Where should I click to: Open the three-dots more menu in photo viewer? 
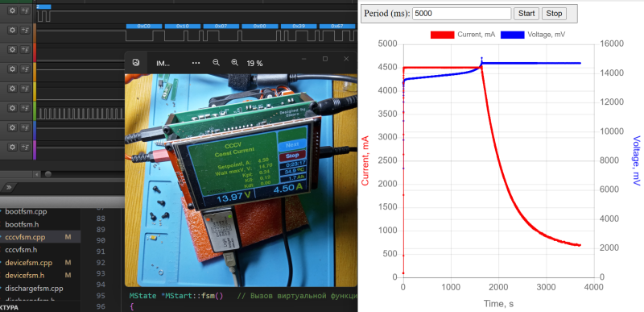click(196, 63)
